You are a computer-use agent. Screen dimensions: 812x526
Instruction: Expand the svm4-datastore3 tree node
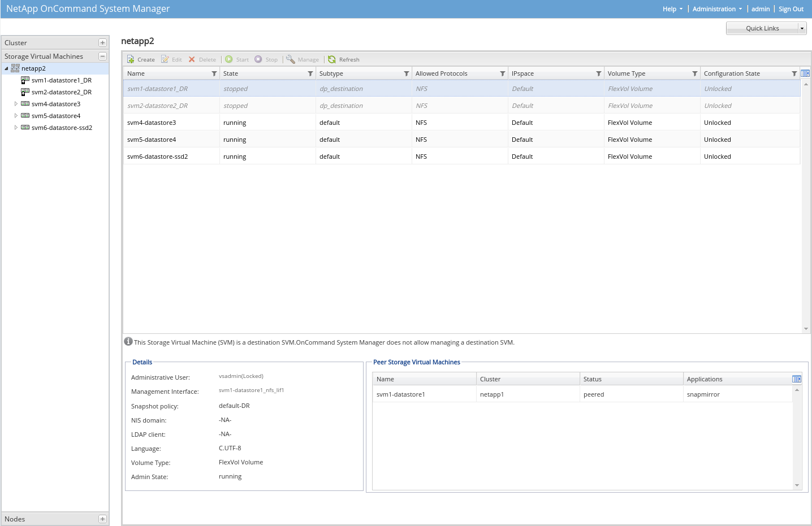coord(16,104)
